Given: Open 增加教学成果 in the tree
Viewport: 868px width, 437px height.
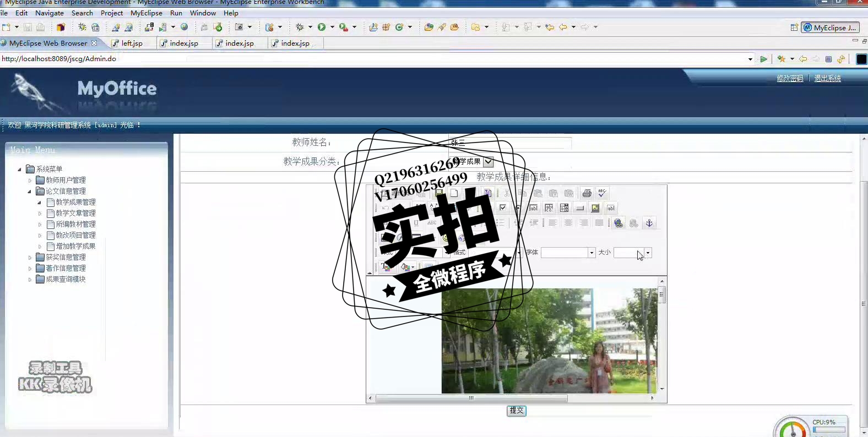Looking at the screenshot, I should [x=75, y=246].
